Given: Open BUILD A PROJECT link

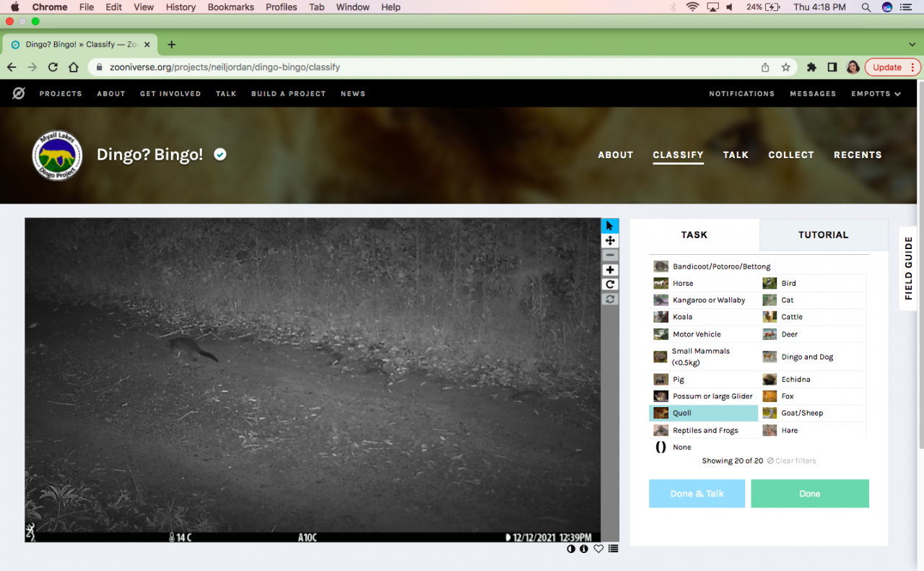Looking at the screenshot, I should coord(288,94).
